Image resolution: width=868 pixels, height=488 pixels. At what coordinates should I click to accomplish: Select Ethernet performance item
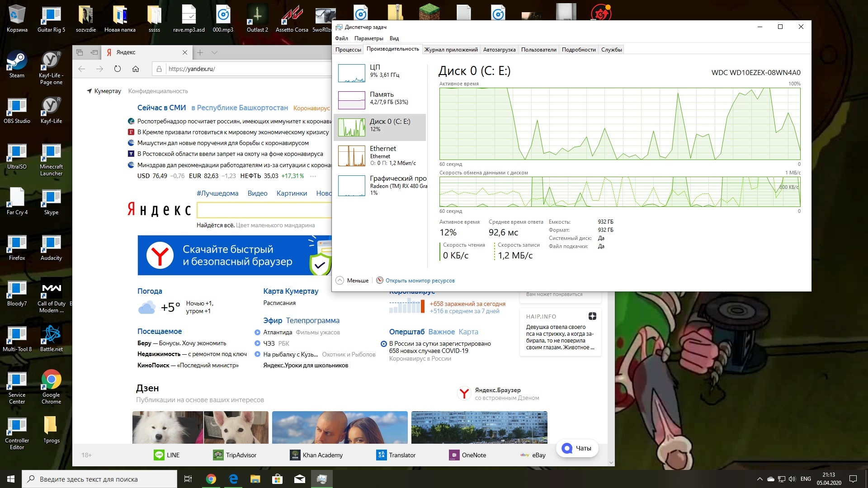point(380,156)
